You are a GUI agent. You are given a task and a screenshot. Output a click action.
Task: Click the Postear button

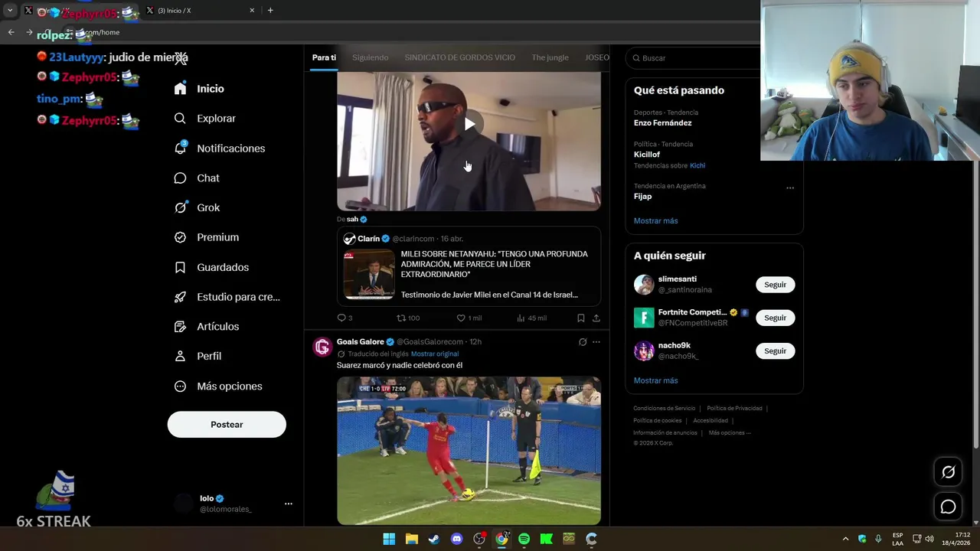pos(227,425)
